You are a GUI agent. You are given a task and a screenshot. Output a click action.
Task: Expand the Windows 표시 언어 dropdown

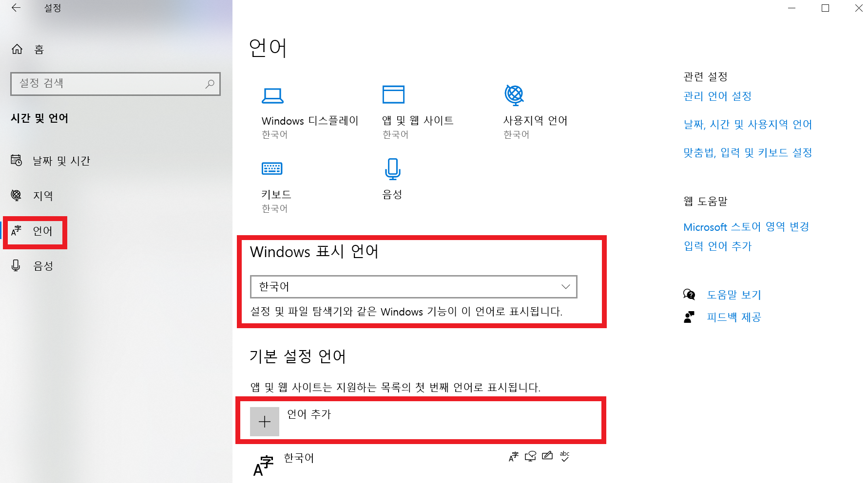[x=413, y=287]
